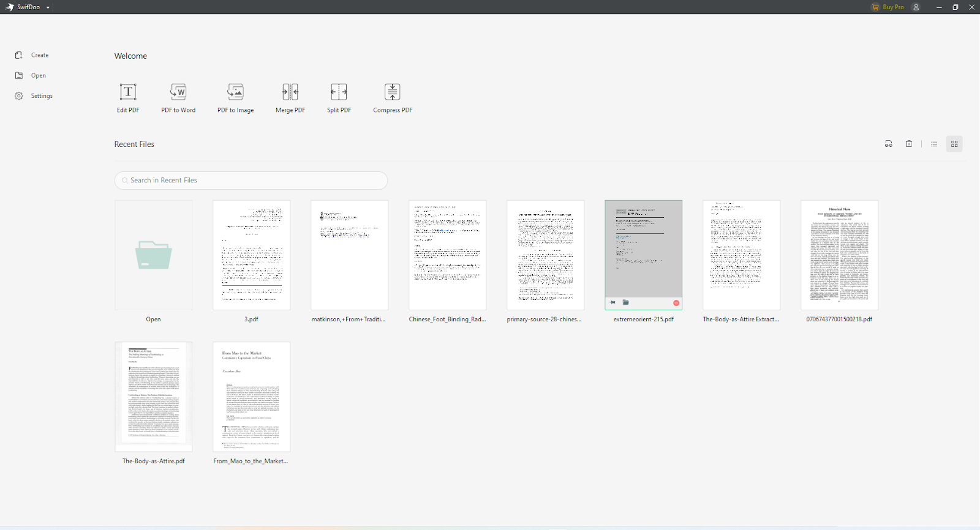Open the From_Mao_to_the_Market thumbnail
This screenshot has width=980, height=530.
(251, 397)
